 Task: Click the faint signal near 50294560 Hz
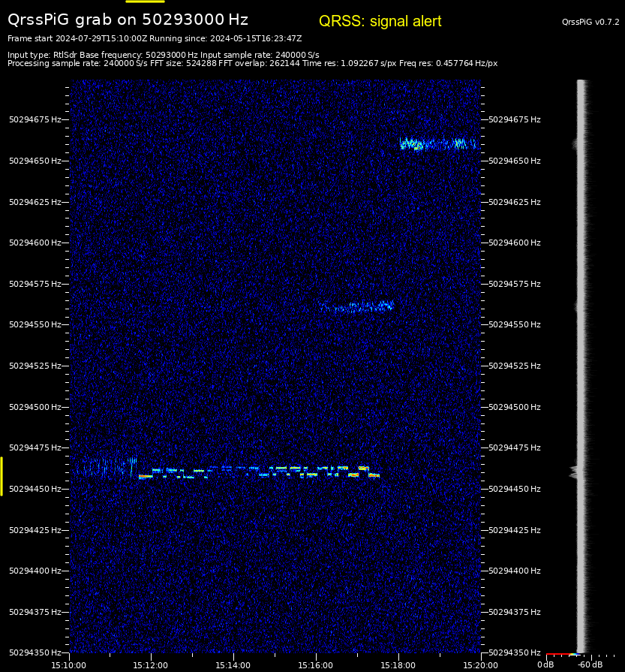point(356,306)
